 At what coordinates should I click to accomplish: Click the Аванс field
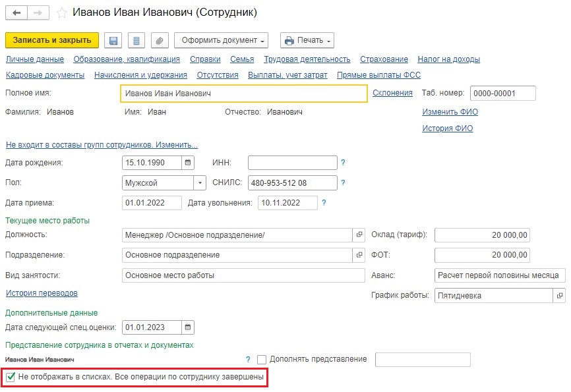500,275
